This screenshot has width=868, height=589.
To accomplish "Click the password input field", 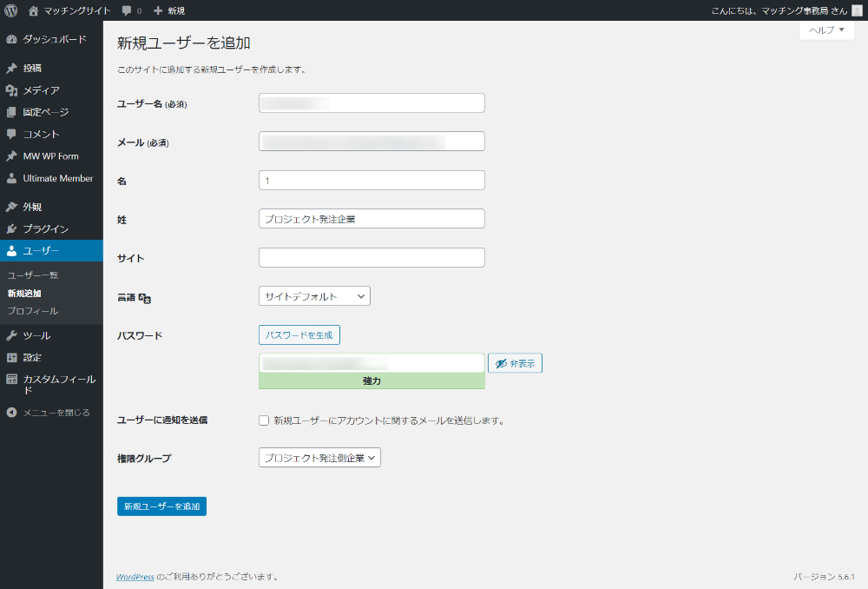I will [x=372, y=363].
